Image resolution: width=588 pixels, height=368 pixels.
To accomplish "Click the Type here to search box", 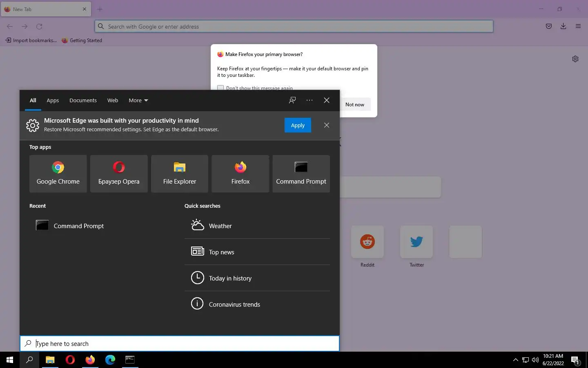I will coord(180,343).
